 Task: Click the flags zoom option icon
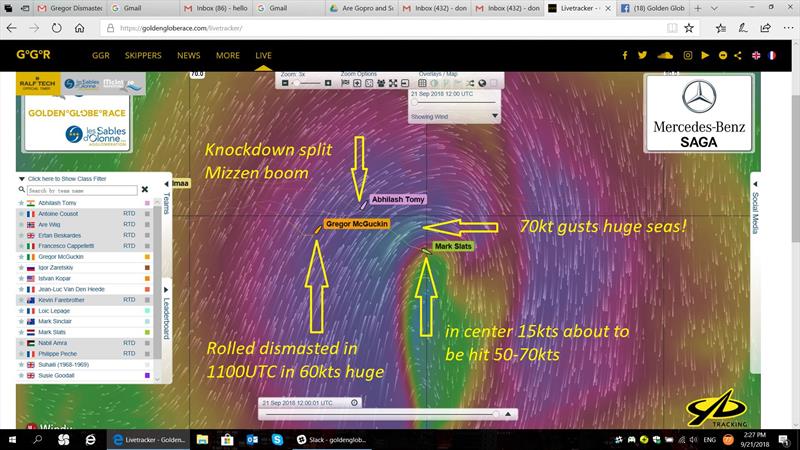(345, 83)
